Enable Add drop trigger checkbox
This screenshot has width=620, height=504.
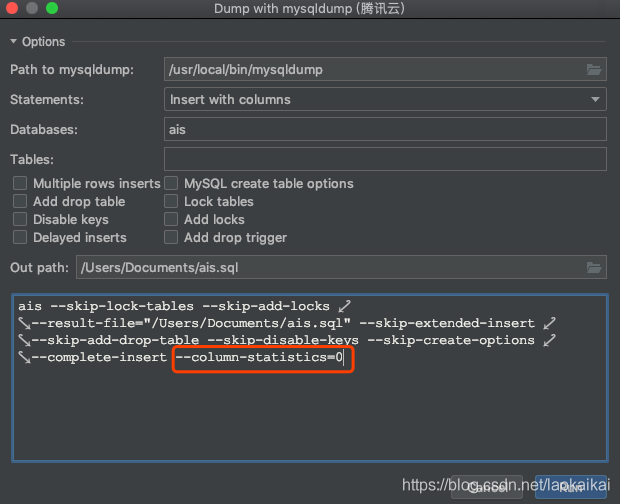pos(171,238)
